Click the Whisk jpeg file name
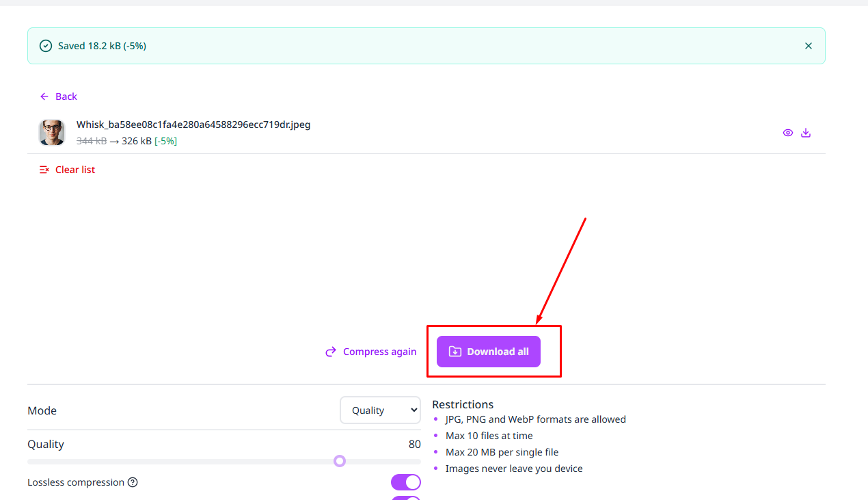This screenshot has height=500, width=868. [193, 124]
